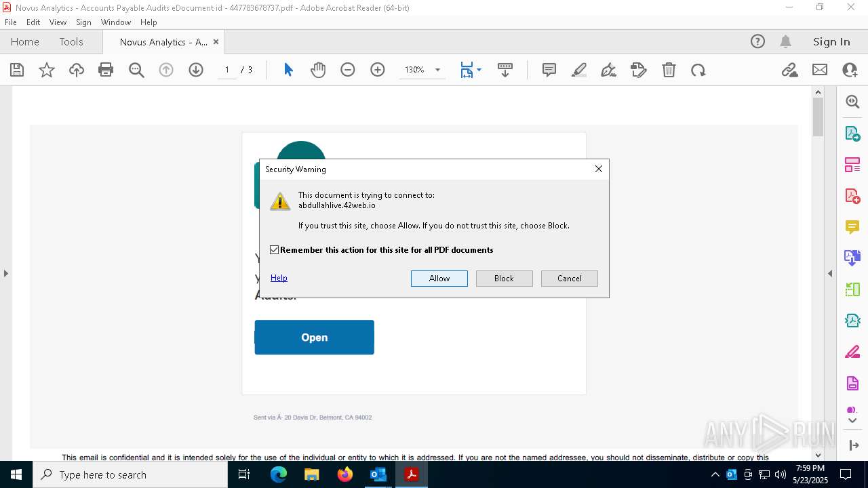Click Cancel in Security Warning

pyautogui.click(x=570, y=279)
